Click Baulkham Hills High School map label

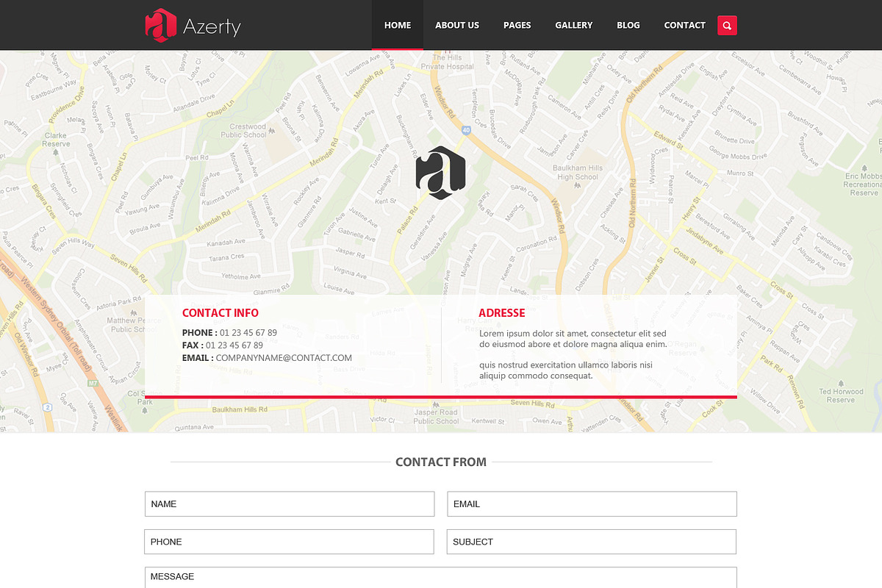click(578, 173)
